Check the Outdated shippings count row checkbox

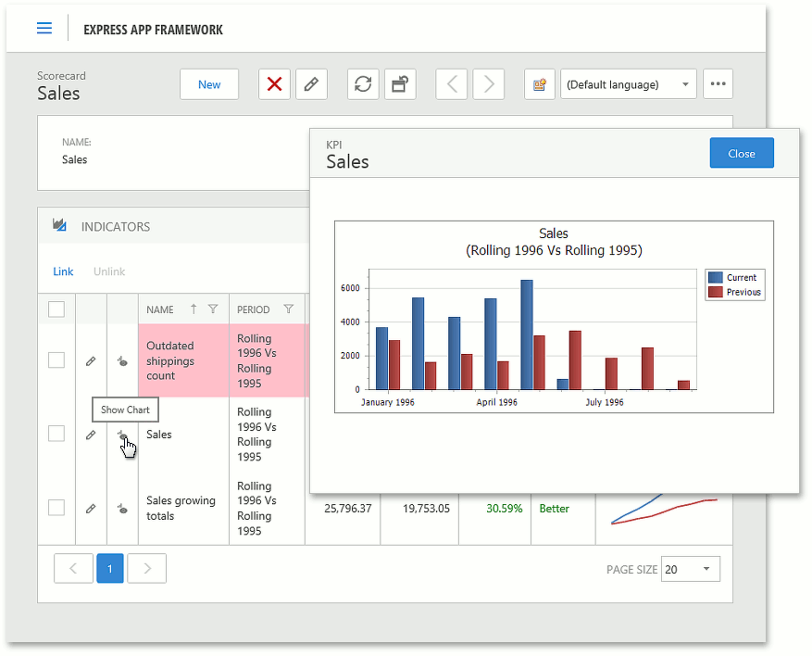(x=56, y=360)
